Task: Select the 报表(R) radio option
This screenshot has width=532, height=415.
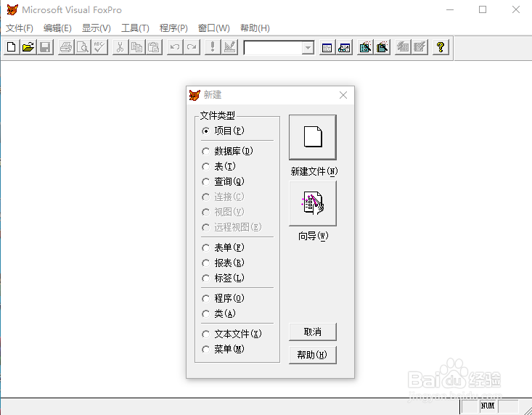Action: pyautogui.click(x=223, y=263)
